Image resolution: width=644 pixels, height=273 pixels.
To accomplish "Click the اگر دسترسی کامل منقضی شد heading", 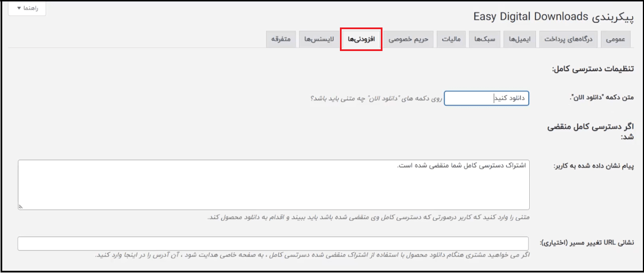I will (x=591, y=132).
